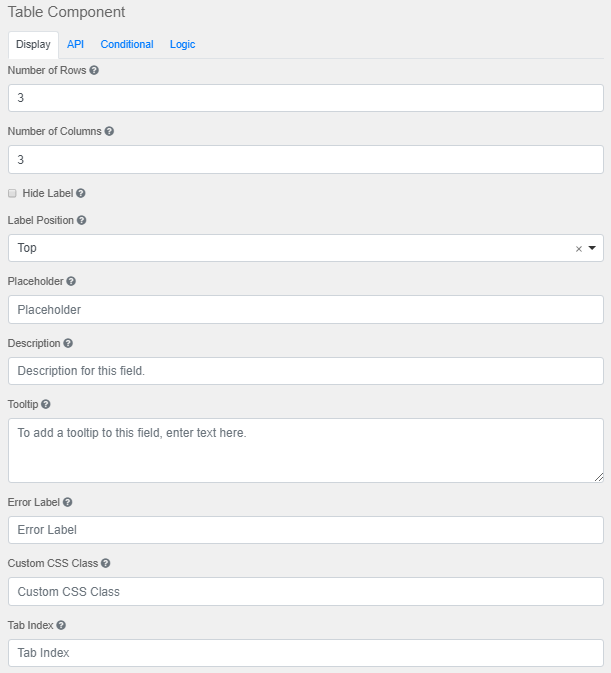Click the Placeholder help icon
This screenshot has width=611, height=673.
(x=71, y=282)
